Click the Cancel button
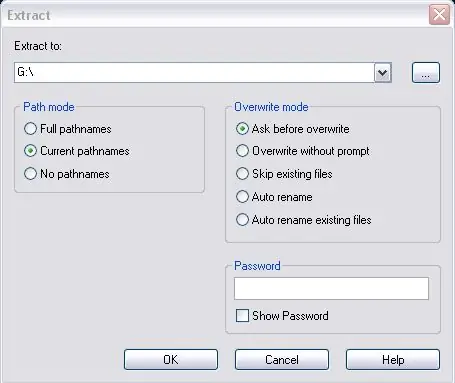 (282, 360)
